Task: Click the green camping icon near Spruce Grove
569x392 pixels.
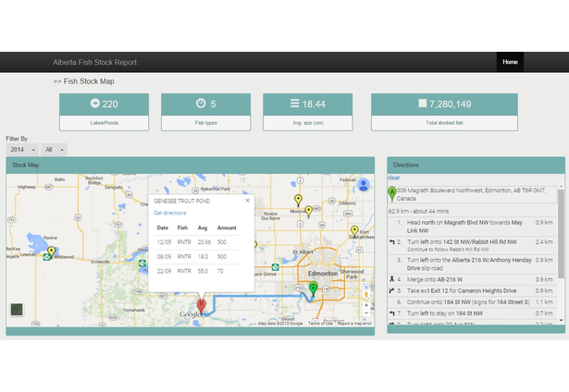Action: tap(276, 267)
